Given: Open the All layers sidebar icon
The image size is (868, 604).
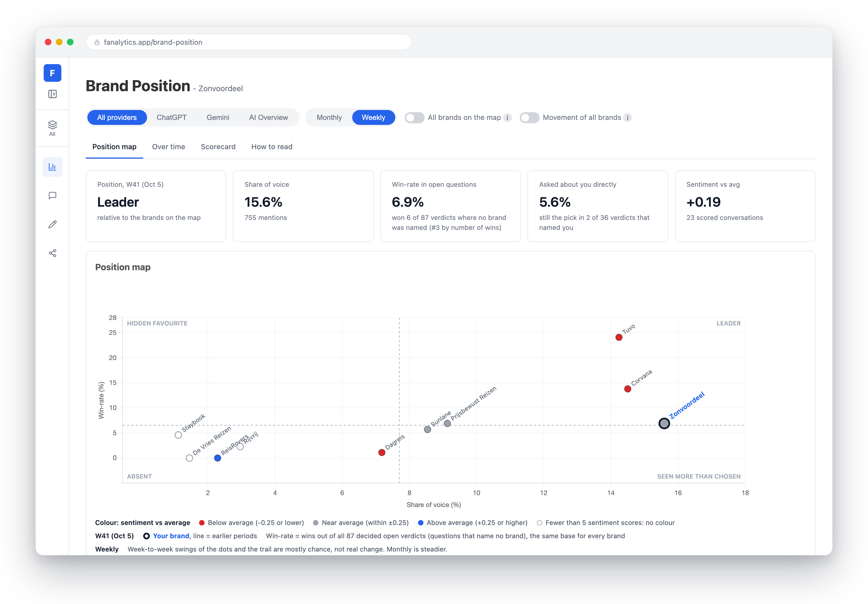Looking at the screenshot, I should tap(52, 128).
